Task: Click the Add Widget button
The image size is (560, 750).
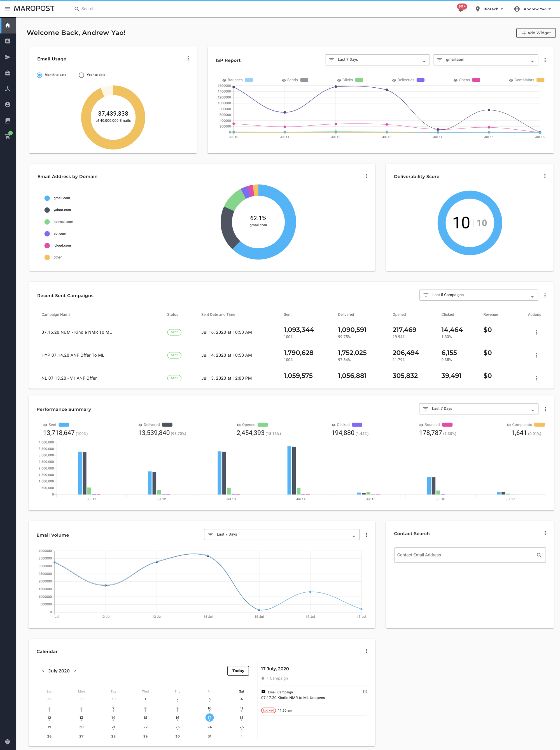Action: tap(536, 33)
